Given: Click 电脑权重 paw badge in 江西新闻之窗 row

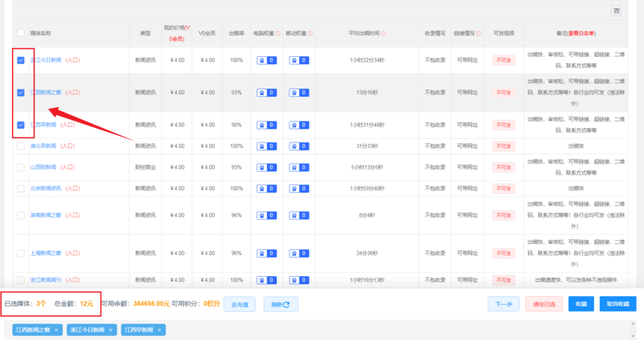Looking at the screenshot, I should [267, 93].
